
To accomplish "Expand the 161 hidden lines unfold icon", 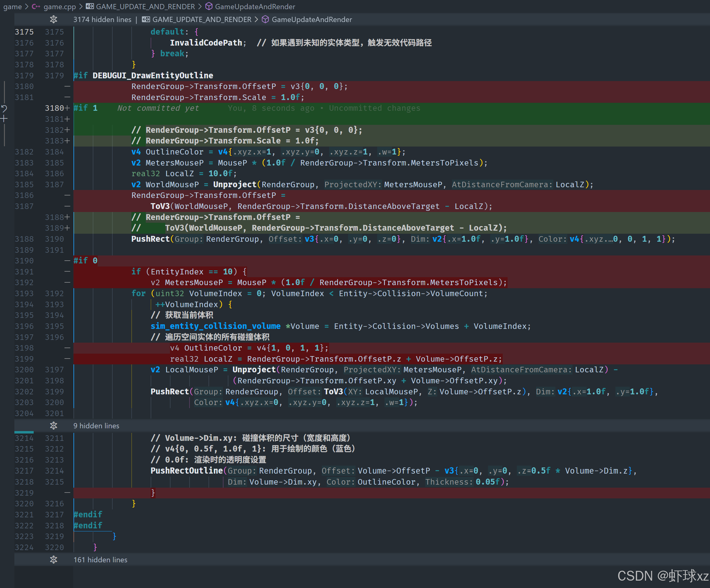I will pyautogui.click(x=53, y=560).
